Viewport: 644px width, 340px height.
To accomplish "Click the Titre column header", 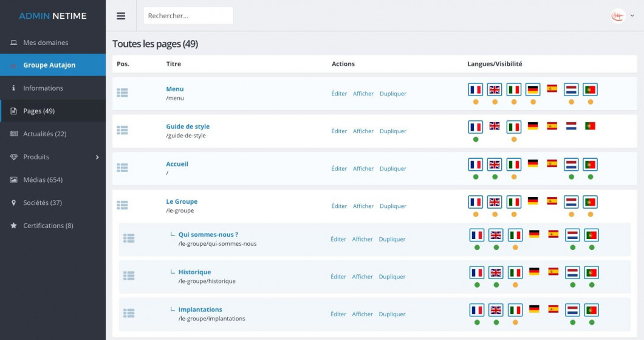I will 173,64.
